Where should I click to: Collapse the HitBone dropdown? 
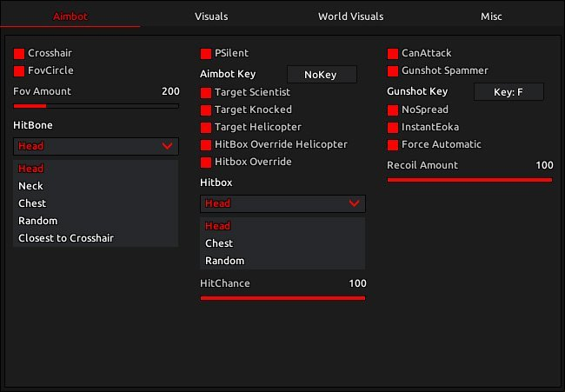click(x=167, y=147)
